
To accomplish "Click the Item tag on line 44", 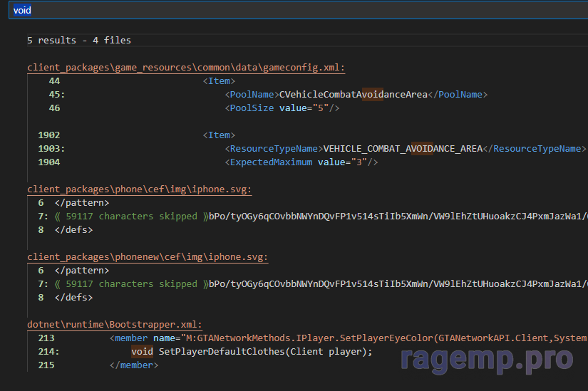I will pos(219,81).
